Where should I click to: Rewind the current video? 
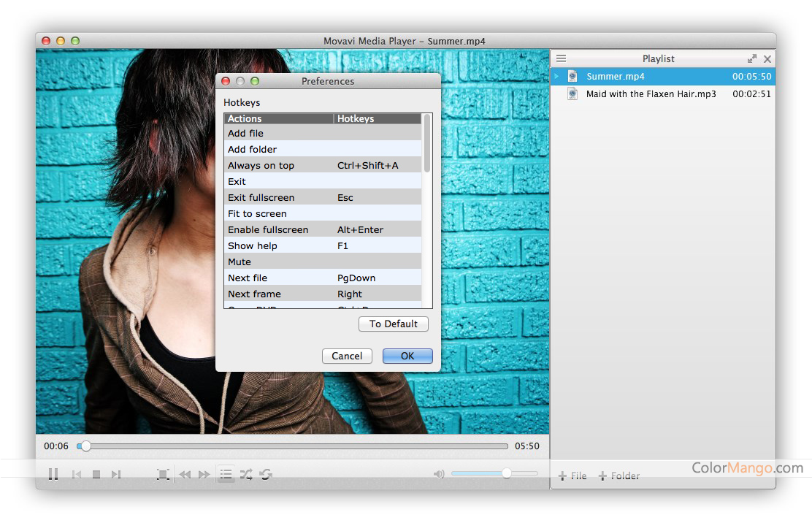coord(185,473)
